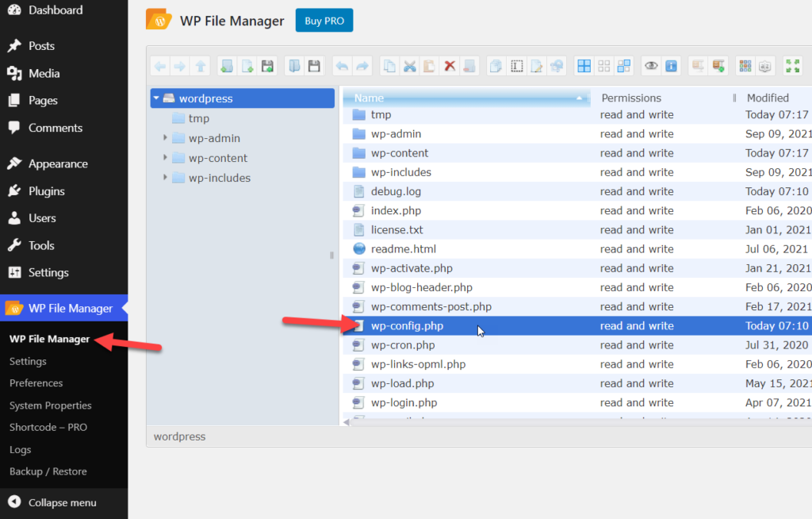812x519 pixels.
Task: Click the Empty folder eraser icon
Action: coord(469,67)
